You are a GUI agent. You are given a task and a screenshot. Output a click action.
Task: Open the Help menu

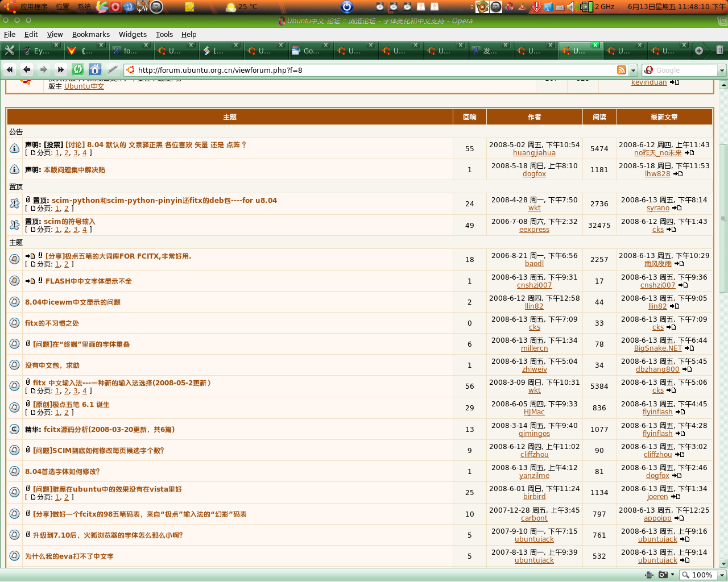189,34
